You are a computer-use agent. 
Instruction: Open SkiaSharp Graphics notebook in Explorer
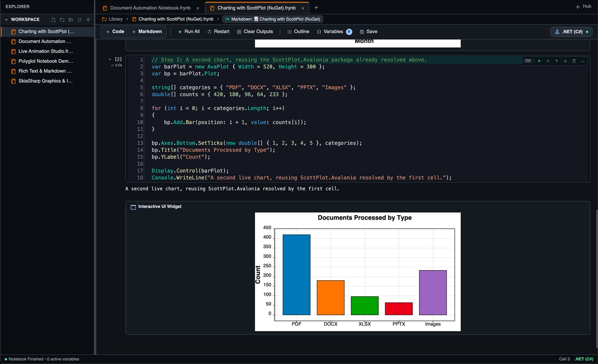tap(47, 81)
